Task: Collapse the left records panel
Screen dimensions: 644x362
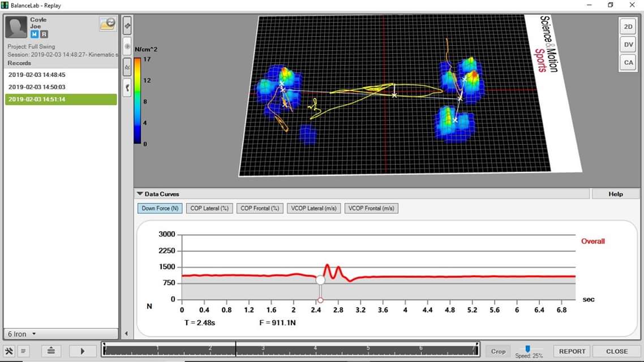Action: point(127,333)
